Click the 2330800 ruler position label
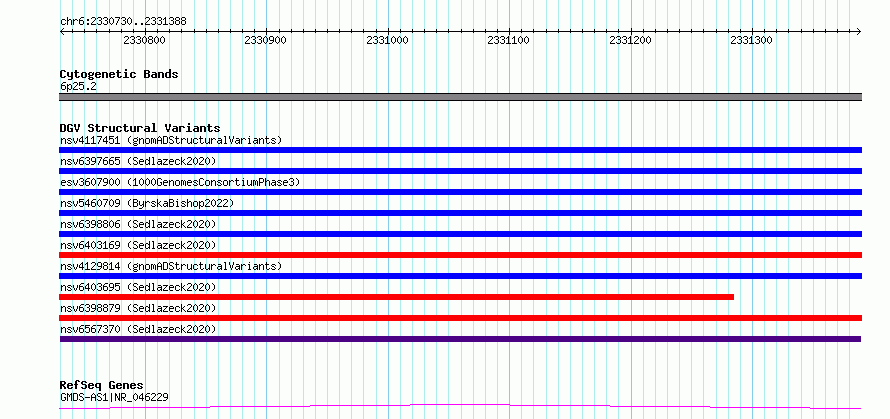890x419 pixels. [x=144, y=41]
